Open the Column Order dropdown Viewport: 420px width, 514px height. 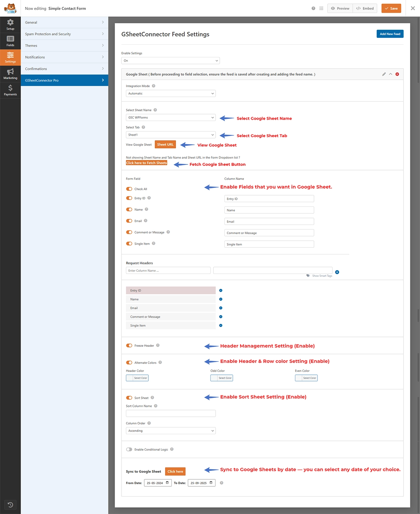tap(170, 431)
